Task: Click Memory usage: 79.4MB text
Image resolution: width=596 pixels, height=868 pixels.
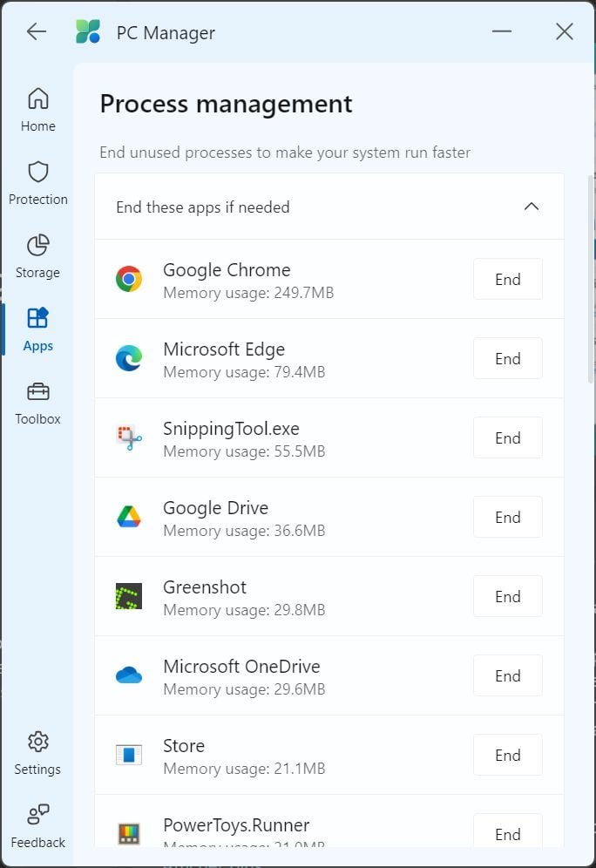Action: pyautogui.click(x=244, y=372)
